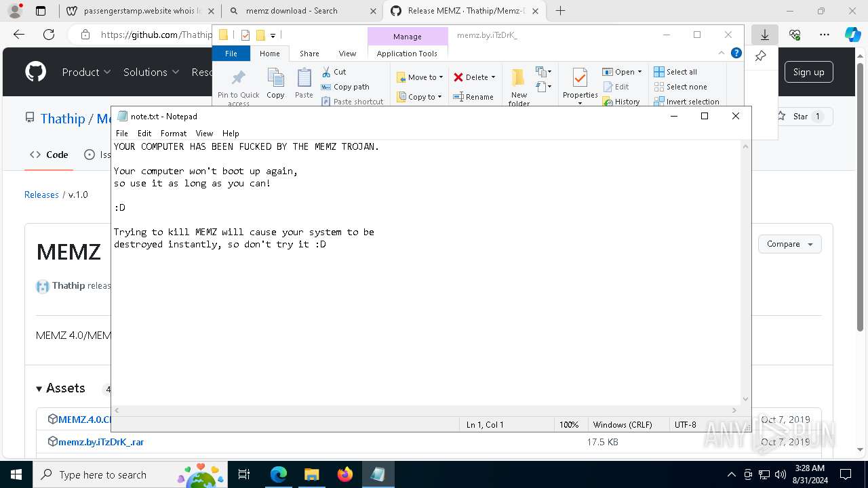The width and height of the screenshot is (868, 488).
Task: Open Firefox from the taskbar
Action: [x=345, y=474]
